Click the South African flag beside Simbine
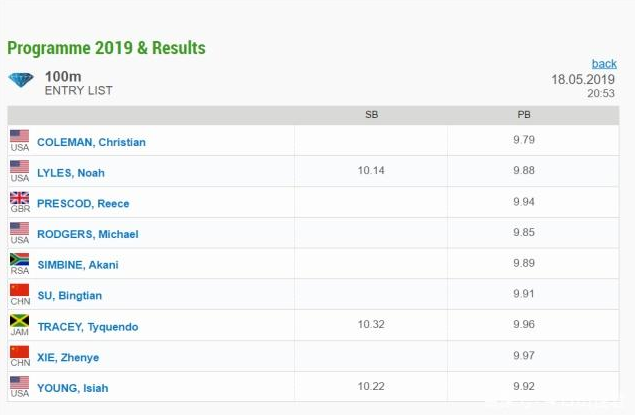The height and width of the screenshot is (415, 635). point(19,260)
